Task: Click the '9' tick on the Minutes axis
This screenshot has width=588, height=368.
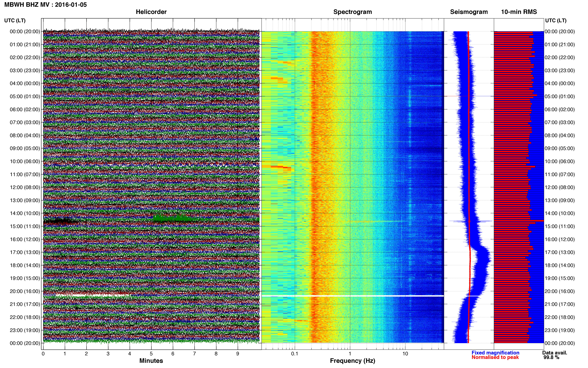Action: coord(238,354)
